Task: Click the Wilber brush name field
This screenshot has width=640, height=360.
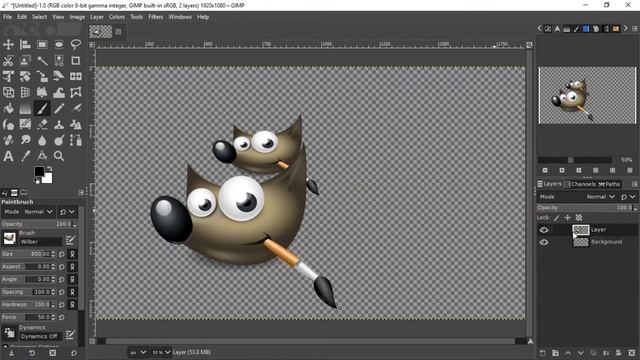Action: coord(41,242)
